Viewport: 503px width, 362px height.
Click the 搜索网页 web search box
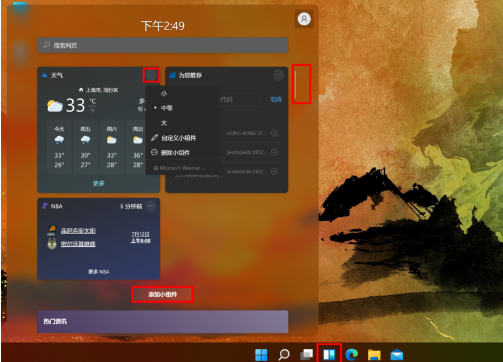[163, 45]
